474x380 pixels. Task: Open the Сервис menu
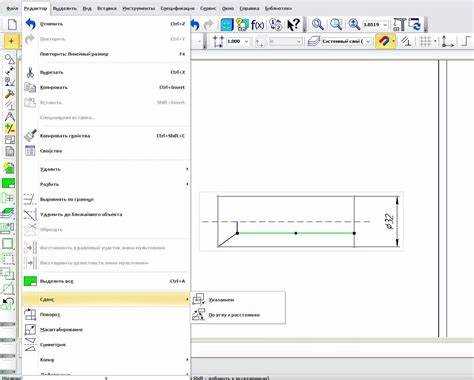pyautogui.click(x=208, y=8)
